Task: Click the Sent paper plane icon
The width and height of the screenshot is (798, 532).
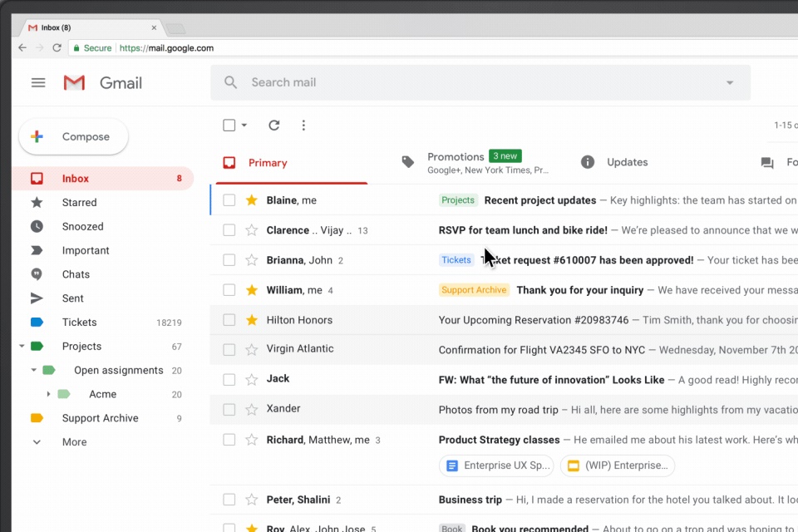Action: pyautogui.click(x=37, y=298)
